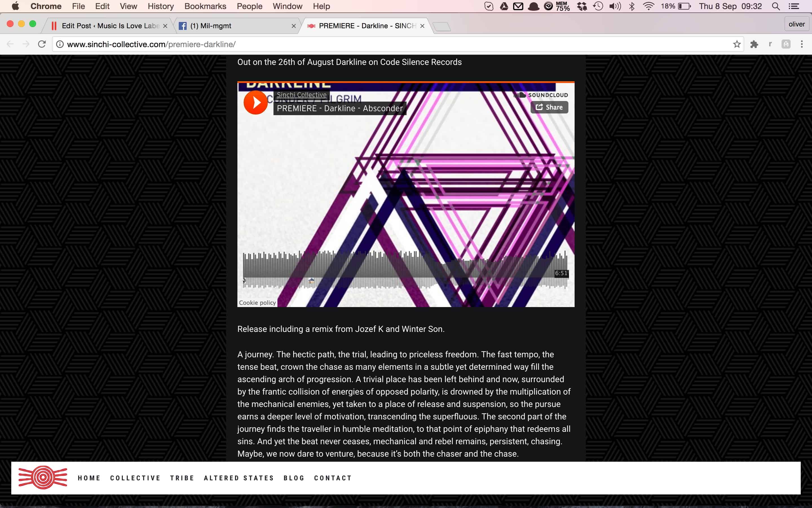
Task: Open the mail envelope menu bar icon
Action: coord(518,6)
